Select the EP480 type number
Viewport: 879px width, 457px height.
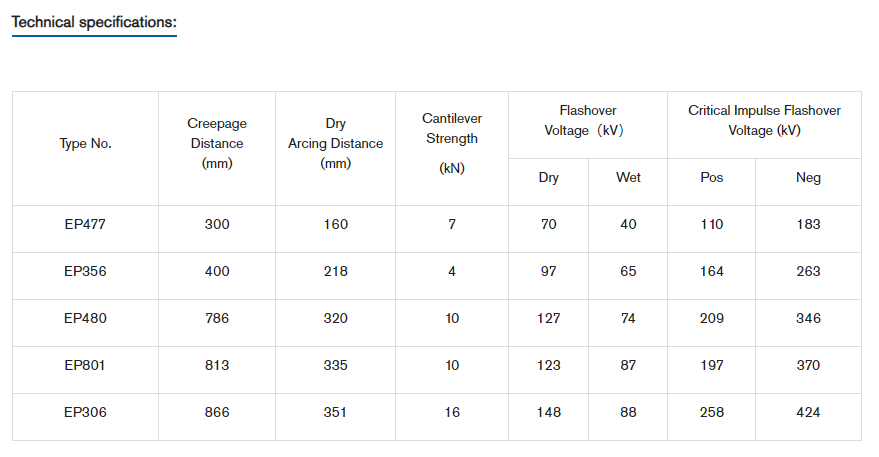tap(85, 318)
